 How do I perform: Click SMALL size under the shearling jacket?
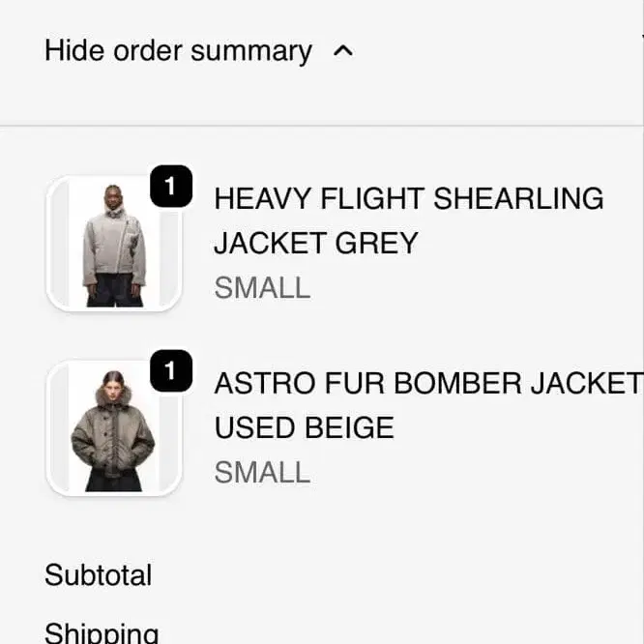click(x=262, y=288)
